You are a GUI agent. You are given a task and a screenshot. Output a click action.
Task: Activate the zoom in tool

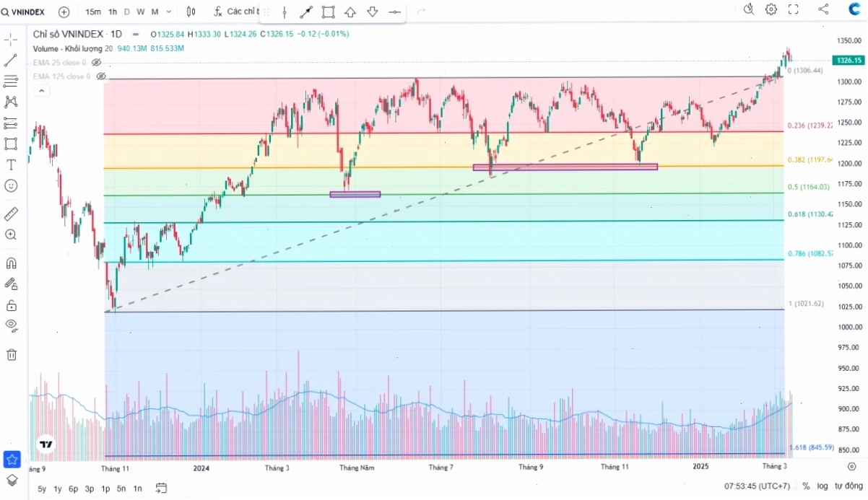coord(11,234)
